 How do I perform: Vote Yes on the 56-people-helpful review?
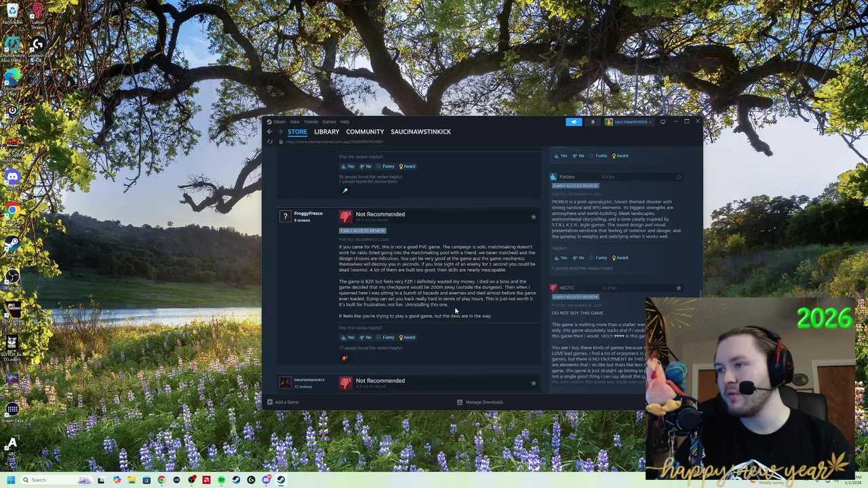click(348, 167)
